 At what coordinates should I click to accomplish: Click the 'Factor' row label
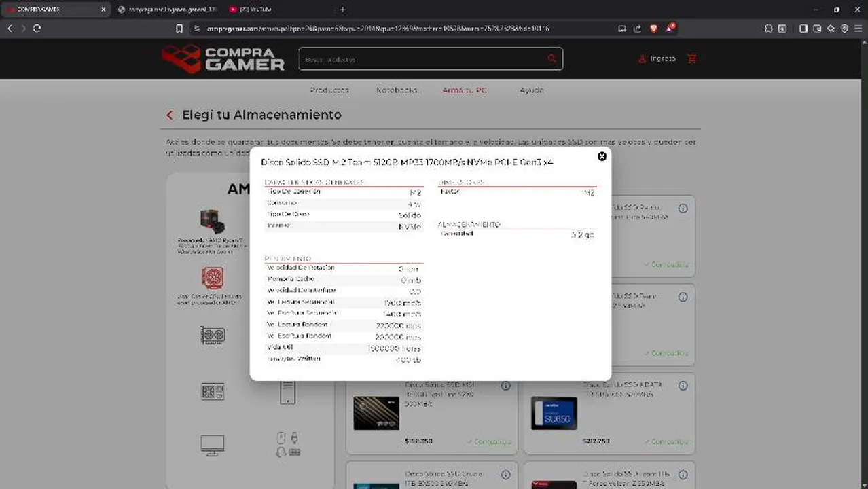pyautogui.click(x=450, y=192)
